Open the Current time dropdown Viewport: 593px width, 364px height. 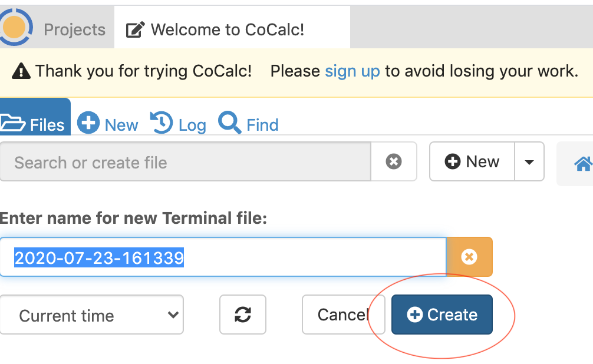point(92,315)
